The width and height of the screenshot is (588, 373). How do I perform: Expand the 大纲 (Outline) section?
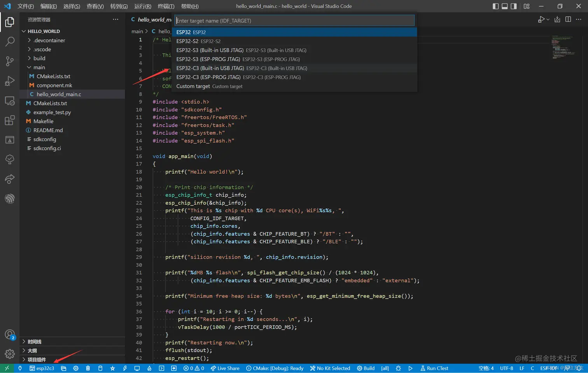[72, 350]
